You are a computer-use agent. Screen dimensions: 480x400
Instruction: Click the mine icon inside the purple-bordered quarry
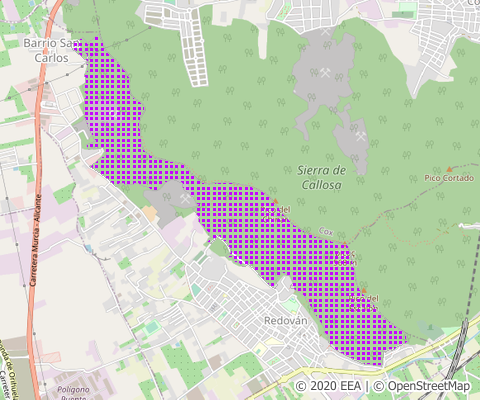[185, 199]
